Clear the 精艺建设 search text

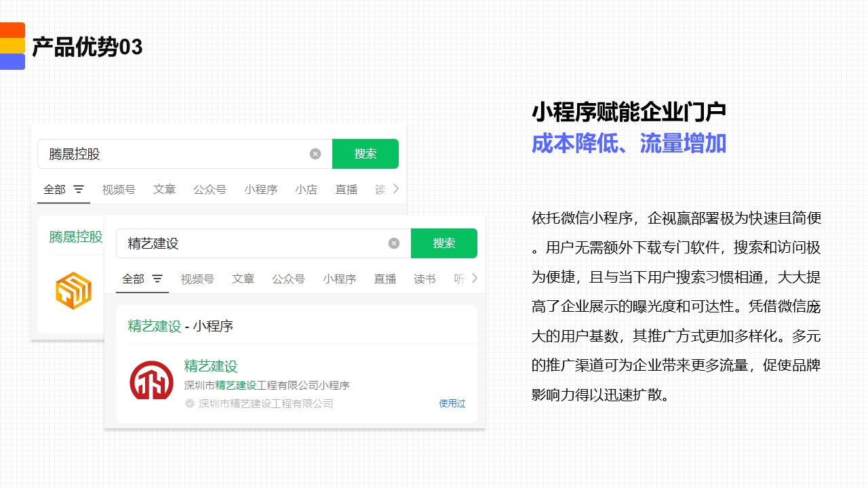[394, 243]
